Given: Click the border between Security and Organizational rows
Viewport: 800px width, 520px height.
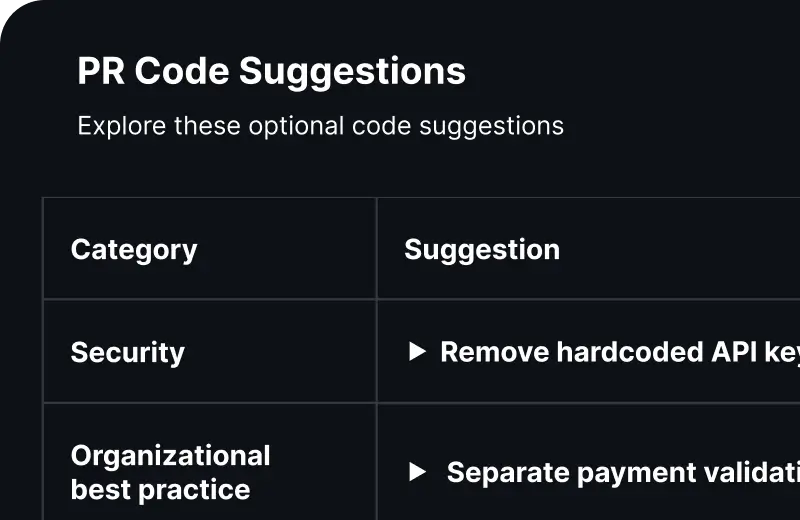Looking at the screenshot, I should tap(210, 403).
